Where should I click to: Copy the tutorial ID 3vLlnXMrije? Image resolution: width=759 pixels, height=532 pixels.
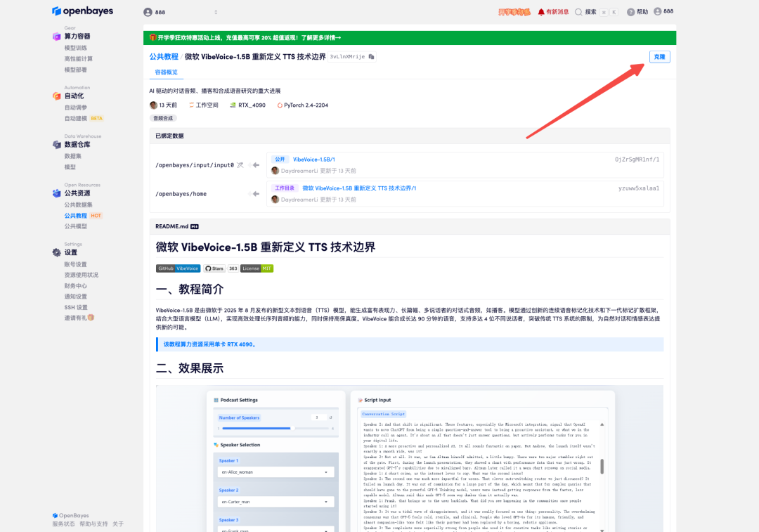(372, 56)
